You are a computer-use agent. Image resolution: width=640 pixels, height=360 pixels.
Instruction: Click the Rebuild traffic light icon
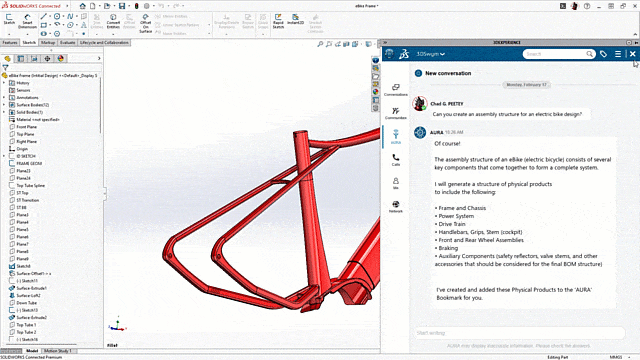click(137, 6)
